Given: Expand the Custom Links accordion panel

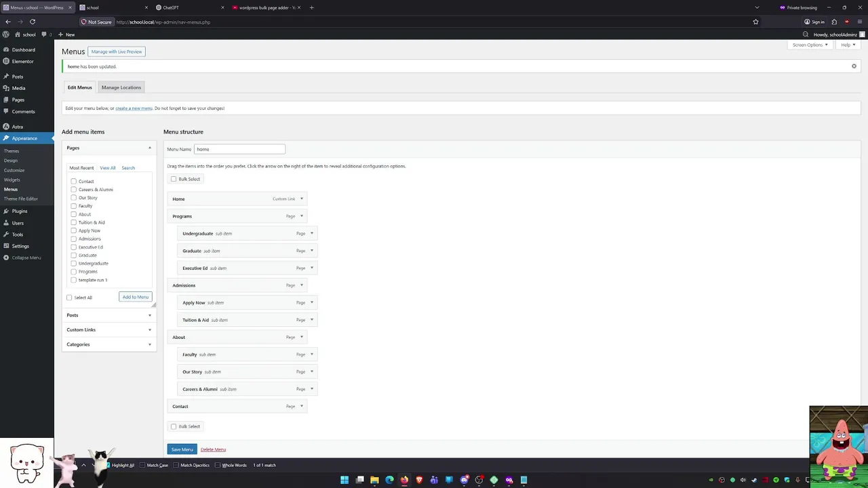Looking at the screenshot, I should coord(108,329).
